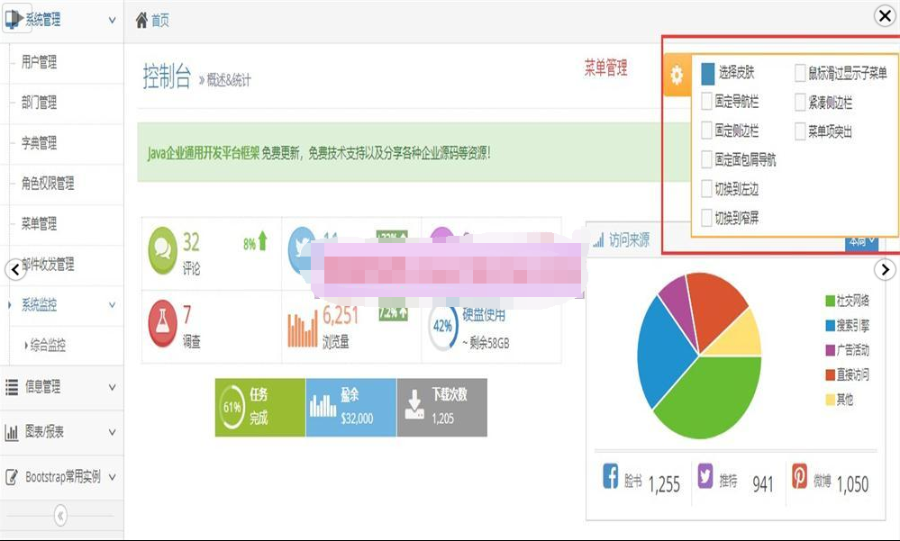Open 部门管理 in sidebar
Image resolution: width=900 pixels, height=541 pixels.
(39, 103)
